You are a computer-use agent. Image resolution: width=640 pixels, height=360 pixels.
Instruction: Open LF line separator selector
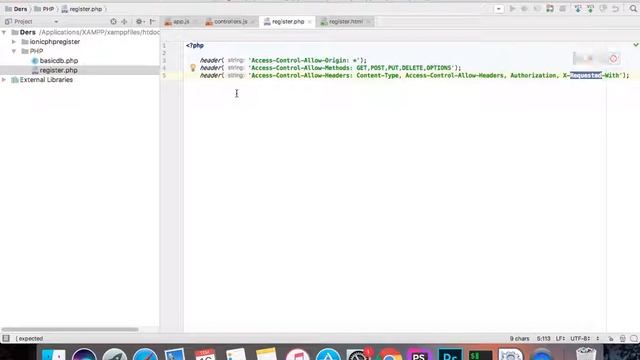[x=561, y=338]
